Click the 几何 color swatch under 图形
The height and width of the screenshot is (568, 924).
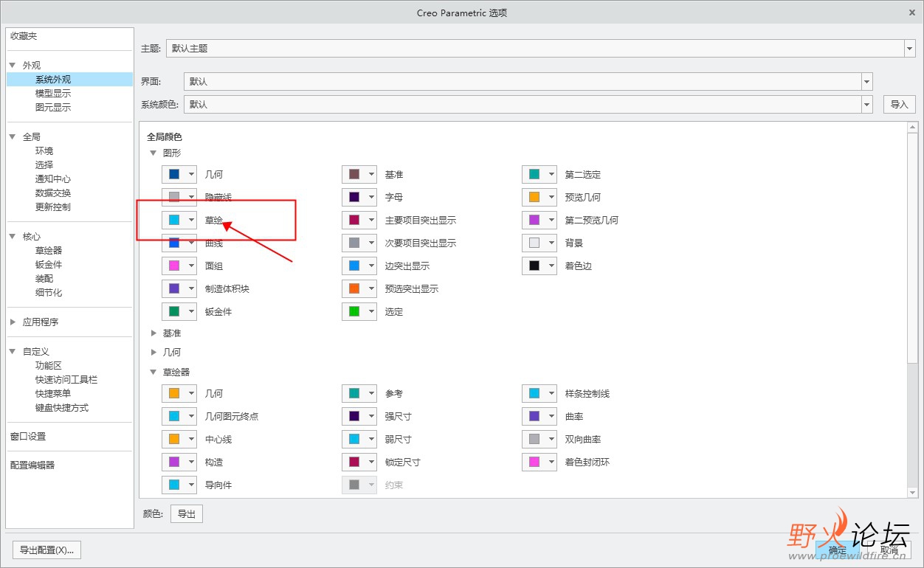click(174, 174)
